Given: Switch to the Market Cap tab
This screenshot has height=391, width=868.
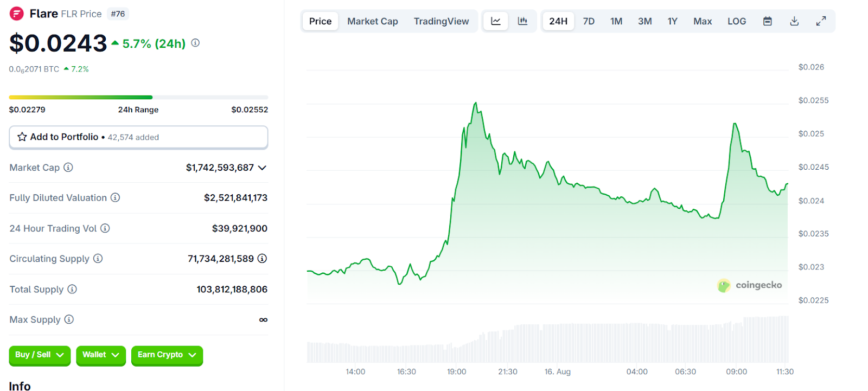Looking at the screenshot, I should pos(372,21).
